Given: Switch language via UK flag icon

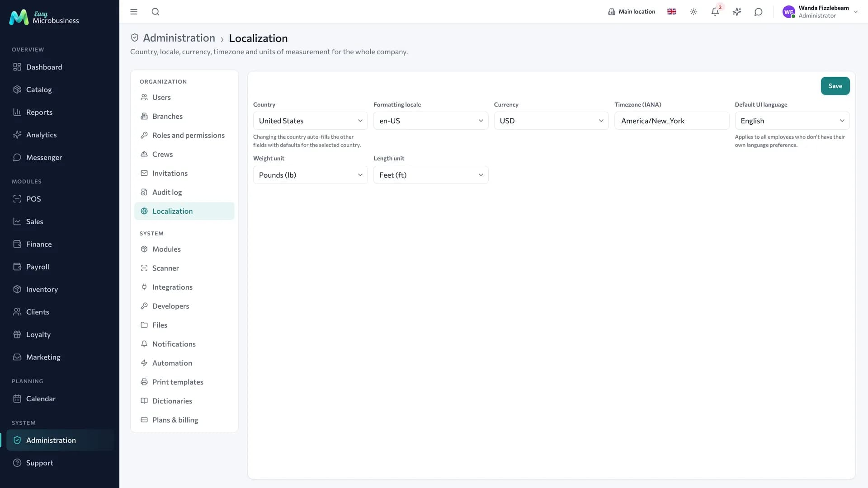Looking at the screenshot, I should [x=672, y=12].
